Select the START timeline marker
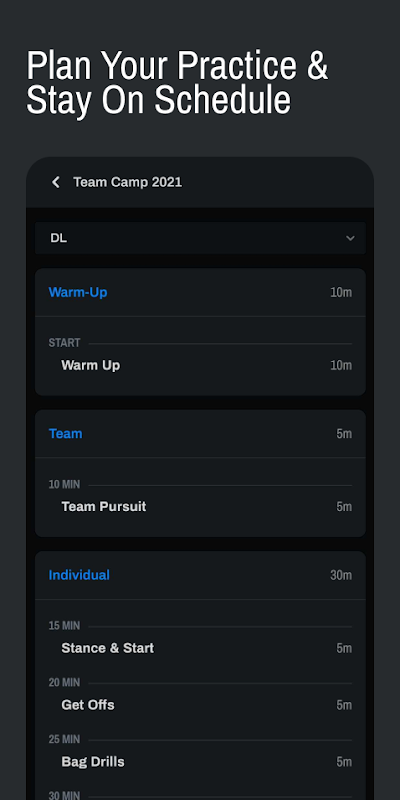Screen dimensions: 400x800 pyautogui.click(x=64, y=343)
